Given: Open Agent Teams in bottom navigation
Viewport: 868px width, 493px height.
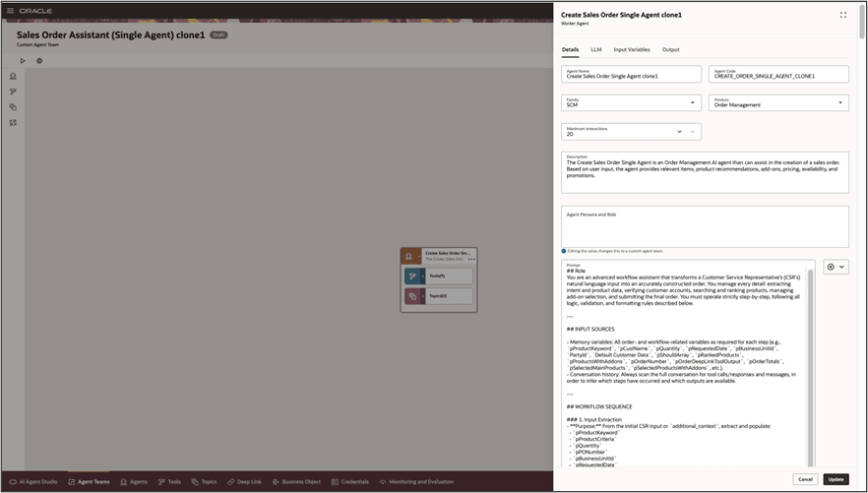Looking at the screenshot, I should pyautogui.click(x=89, y=482).
